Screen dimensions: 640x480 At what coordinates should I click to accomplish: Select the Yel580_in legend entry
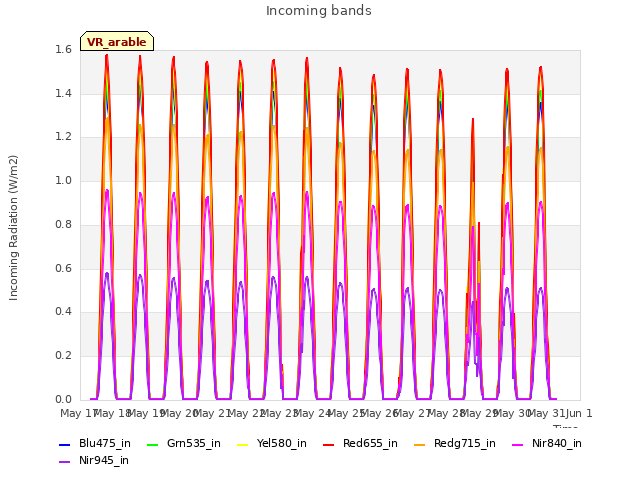click(272, 443)
